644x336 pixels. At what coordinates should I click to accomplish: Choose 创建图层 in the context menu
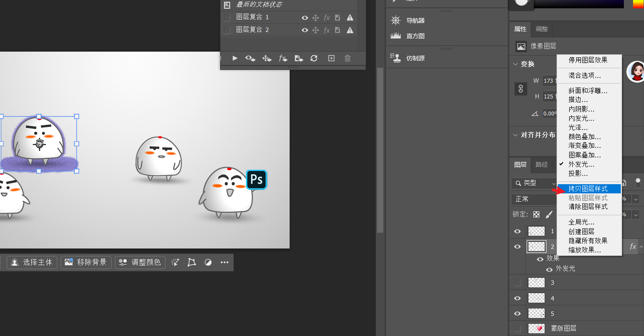[589, 231]
